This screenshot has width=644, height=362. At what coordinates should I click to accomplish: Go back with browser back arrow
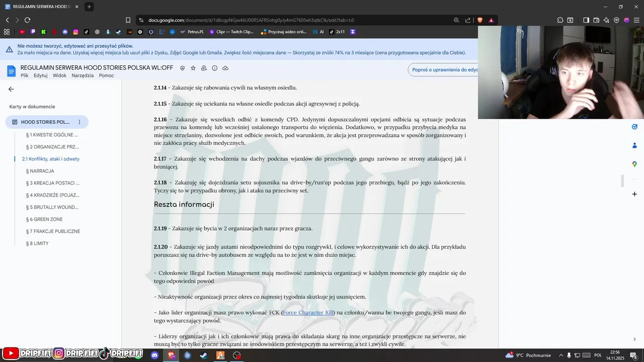point(7,20)
